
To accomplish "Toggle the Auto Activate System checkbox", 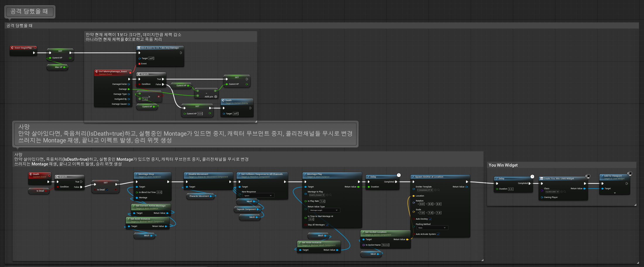I will click(x=438, y=234).
